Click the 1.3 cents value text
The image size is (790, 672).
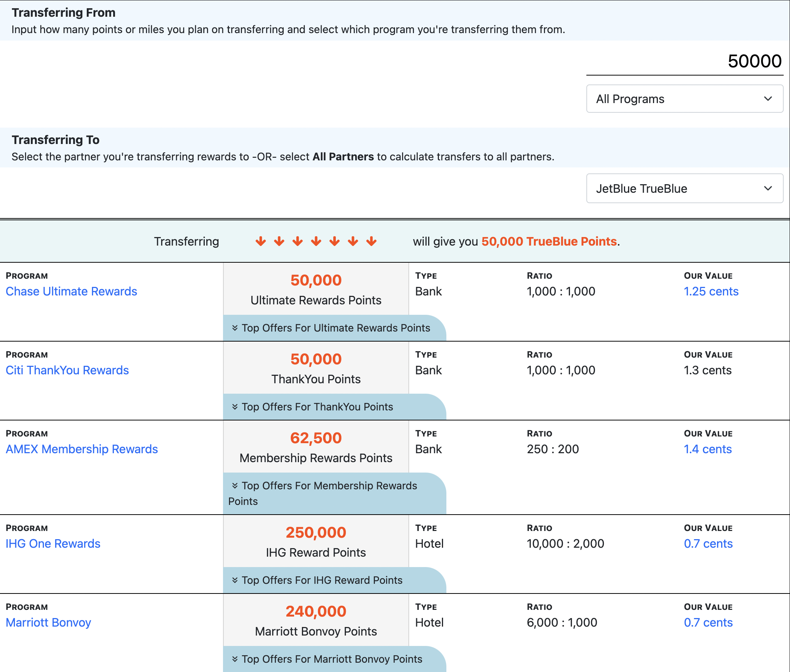[708, 370]
